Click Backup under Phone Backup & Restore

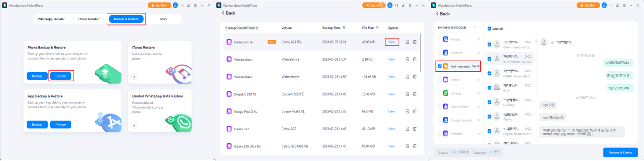(37, 76)
